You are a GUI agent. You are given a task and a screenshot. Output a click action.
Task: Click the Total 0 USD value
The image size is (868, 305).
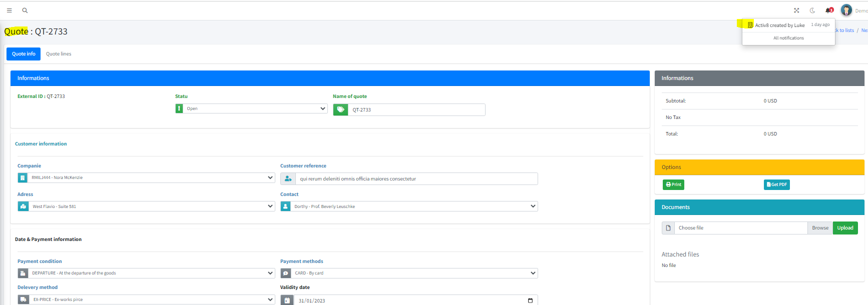tap(770, 134)
